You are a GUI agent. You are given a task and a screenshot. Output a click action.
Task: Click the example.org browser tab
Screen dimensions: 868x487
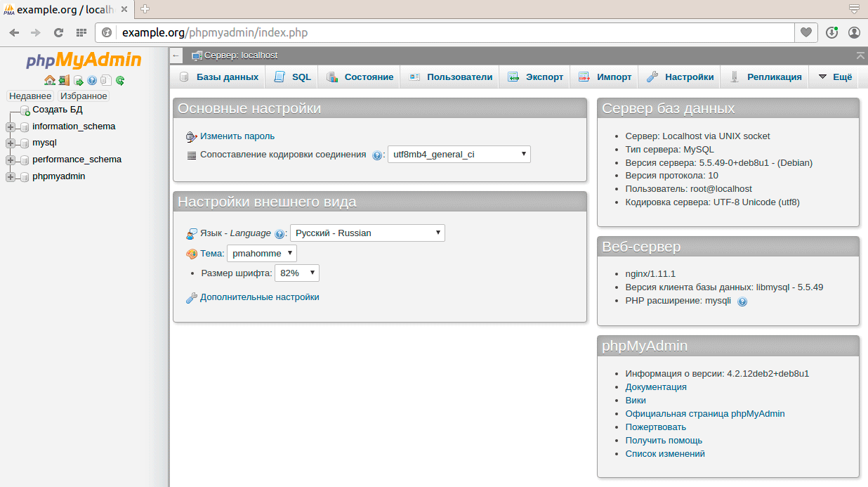[66, 10]
